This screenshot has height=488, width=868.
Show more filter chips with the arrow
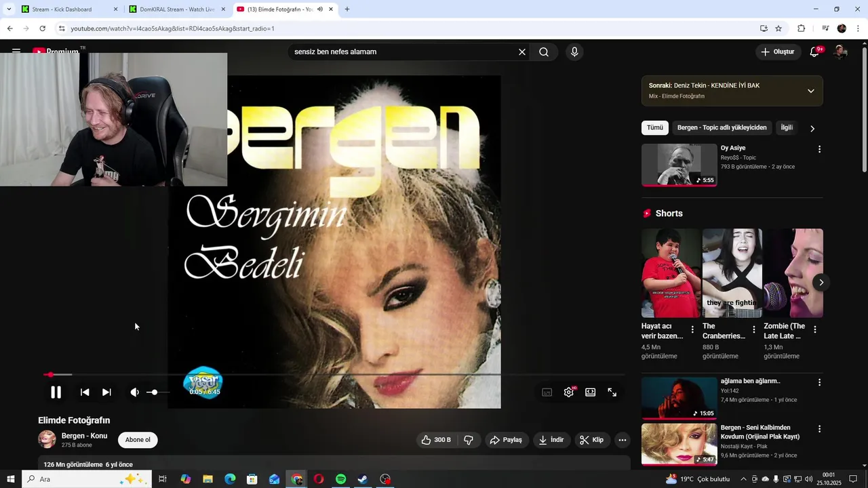(x=812, y=128)
